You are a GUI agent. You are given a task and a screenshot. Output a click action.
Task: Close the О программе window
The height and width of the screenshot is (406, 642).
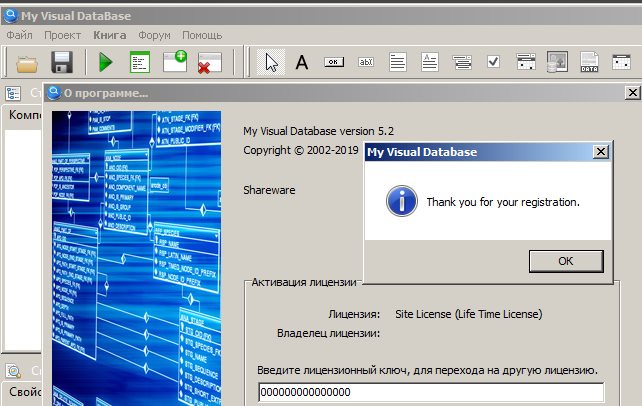633,93
